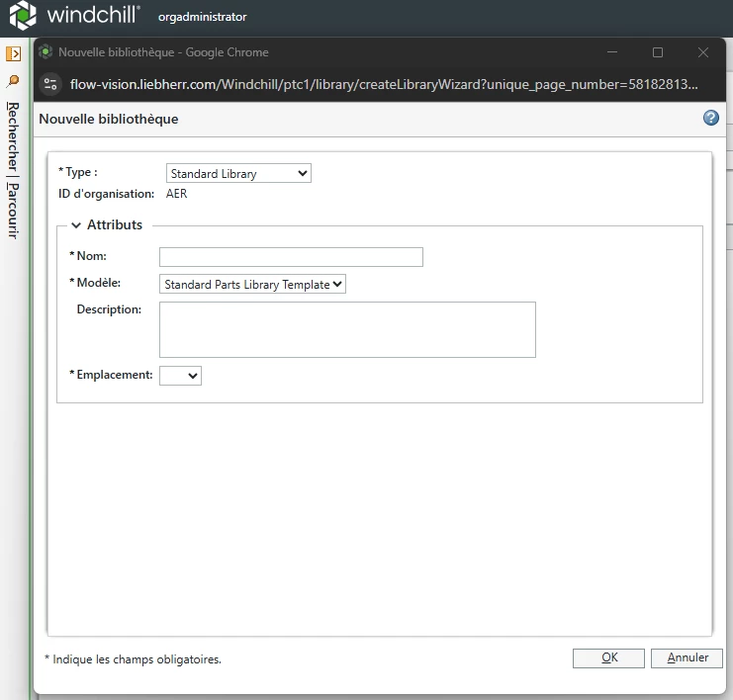Collapse the Attributs section chevron
Viewport: 733px width, 700px height.
point(76,225)
